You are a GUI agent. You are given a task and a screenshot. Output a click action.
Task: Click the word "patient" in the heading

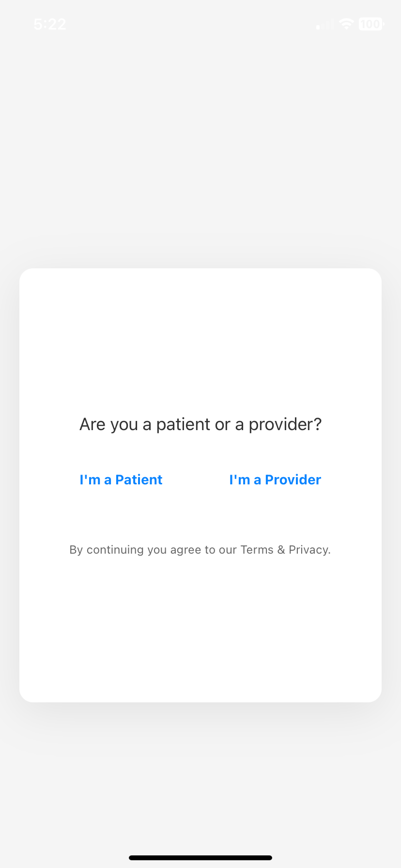pyautogui.click(x=184, y=424)
